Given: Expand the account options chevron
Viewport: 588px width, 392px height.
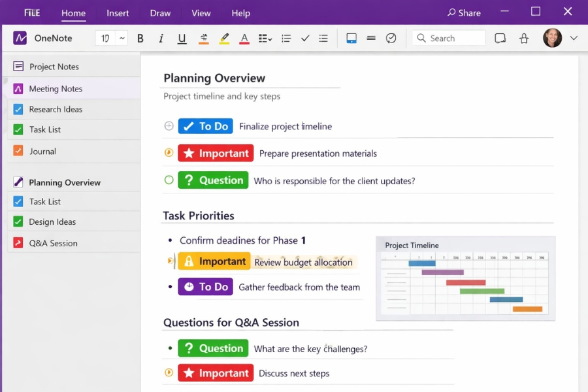Looking at the screenshot, I should coord(574,38).
